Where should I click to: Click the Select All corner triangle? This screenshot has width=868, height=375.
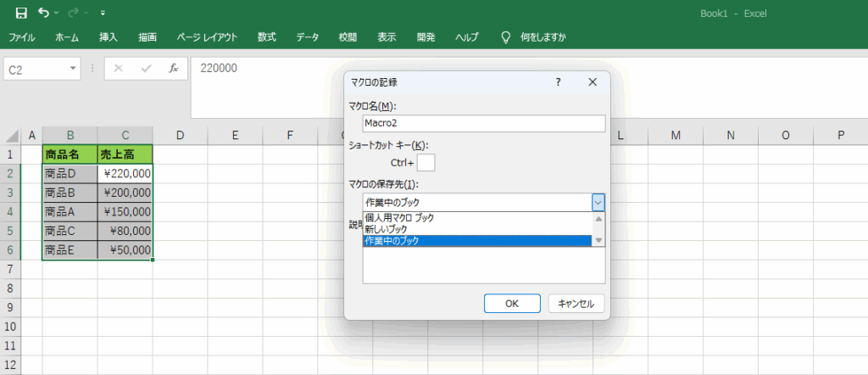coord(13,135)
